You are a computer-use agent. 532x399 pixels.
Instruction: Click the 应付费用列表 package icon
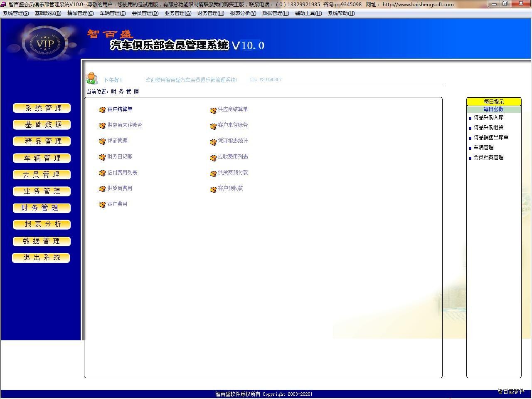pyautogui.click(x=102, y=173)
